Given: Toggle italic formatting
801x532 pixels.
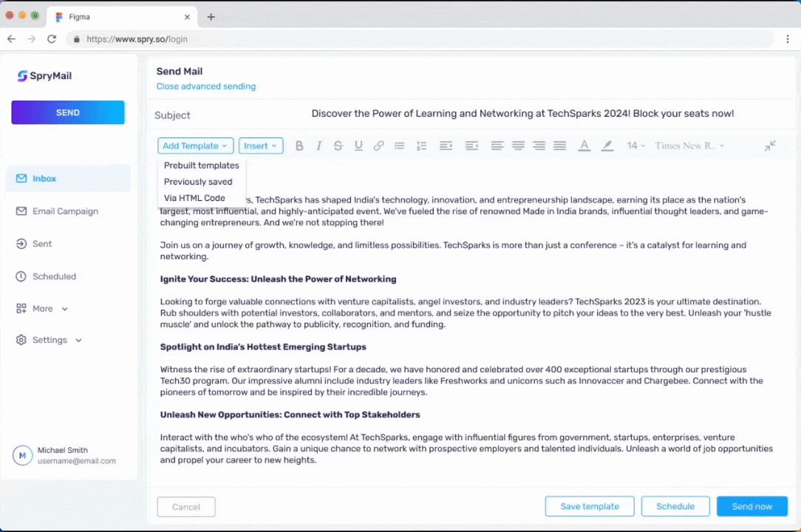Looking at the screenshot, I should point(318,146).
